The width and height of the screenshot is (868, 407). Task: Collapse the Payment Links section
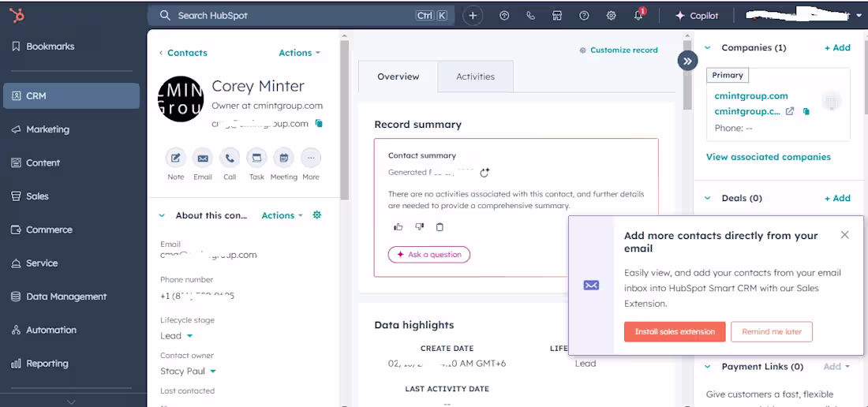pos(708,367)
